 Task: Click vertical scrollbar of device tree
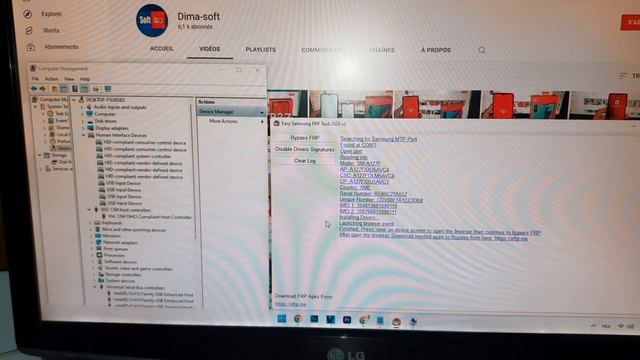click(192, 171)
